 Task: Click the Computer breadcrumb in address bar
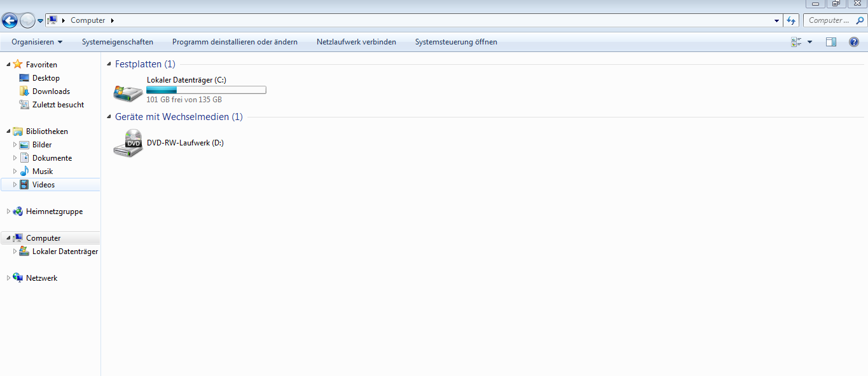(88, 20)
